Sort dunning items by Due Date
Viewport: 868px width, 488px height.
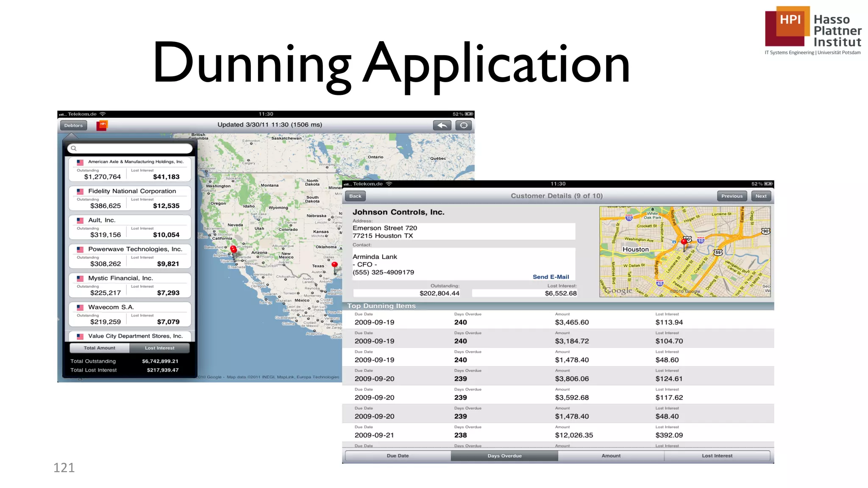pos(398,456)
